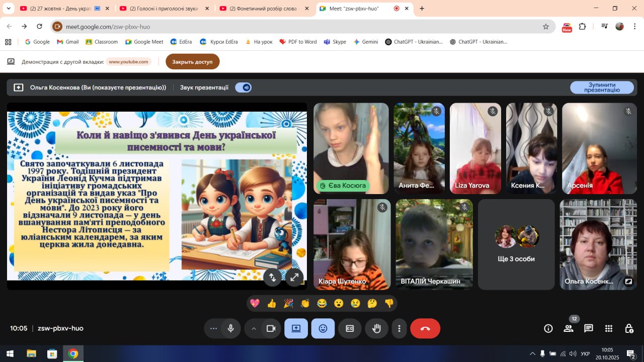Send the thumbs up reaction
The width and height of the screenshot is (644, 362).
272,303
